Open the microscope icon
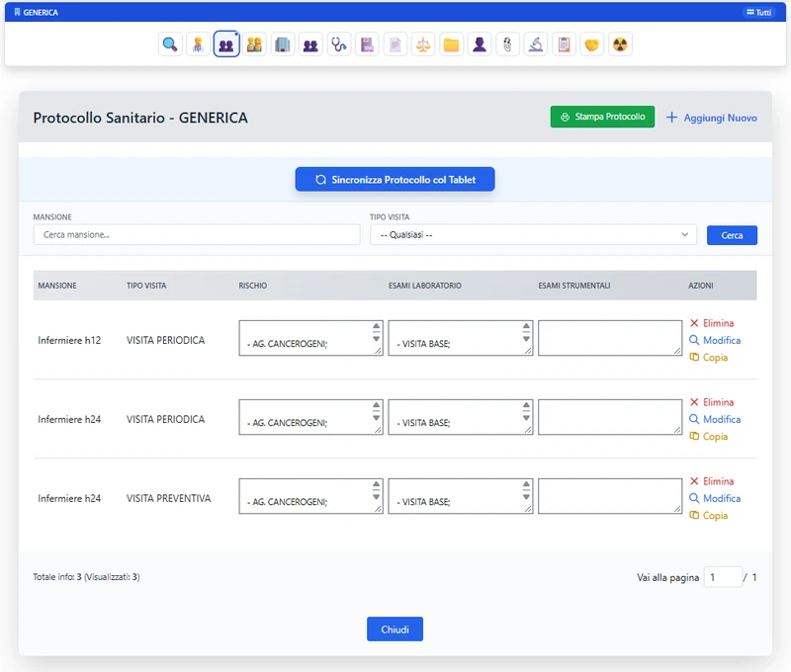The height and width of the screenshot is (672, 791). (536, 44)
